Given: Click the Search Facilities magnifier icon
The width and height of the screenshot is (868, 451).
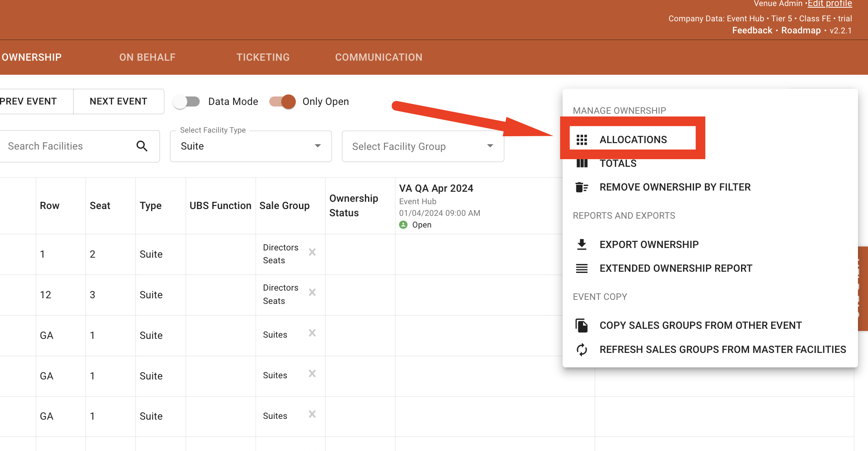Looking at the screenshot, I should 142,146.
